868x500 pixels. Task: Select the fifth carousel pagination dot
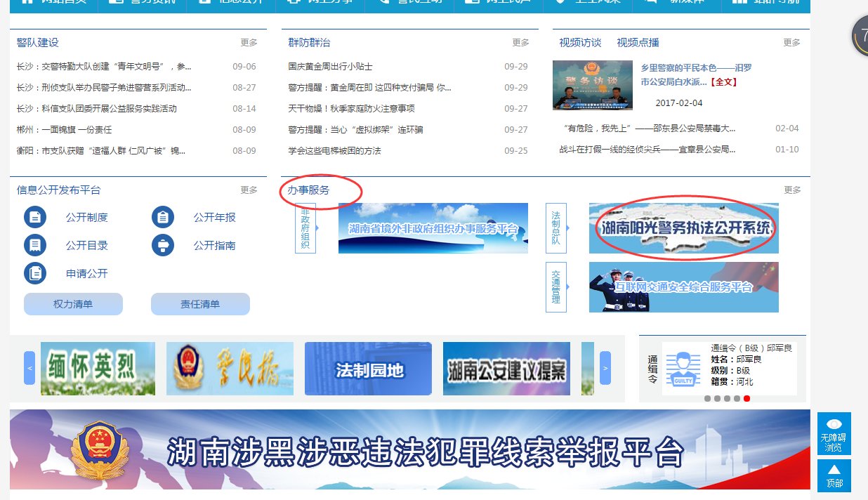click(x=747, y=398)
